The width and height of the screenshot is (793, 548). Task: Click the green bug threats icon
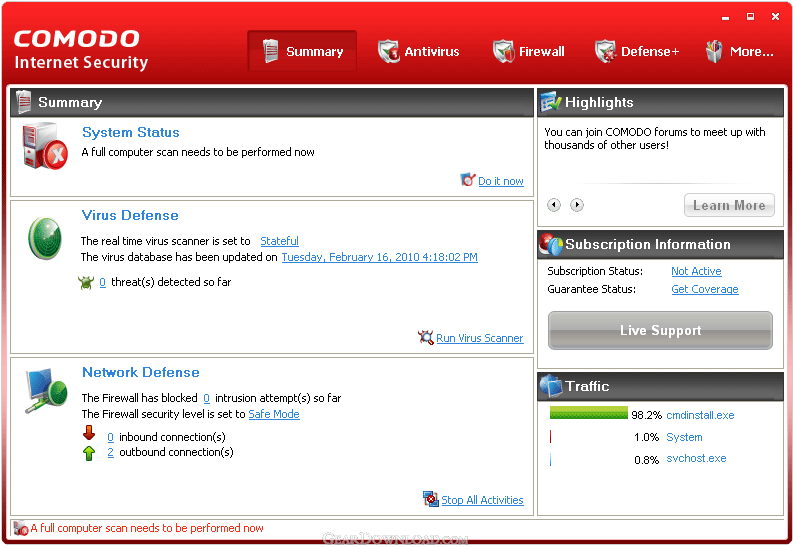coord(86,282)
